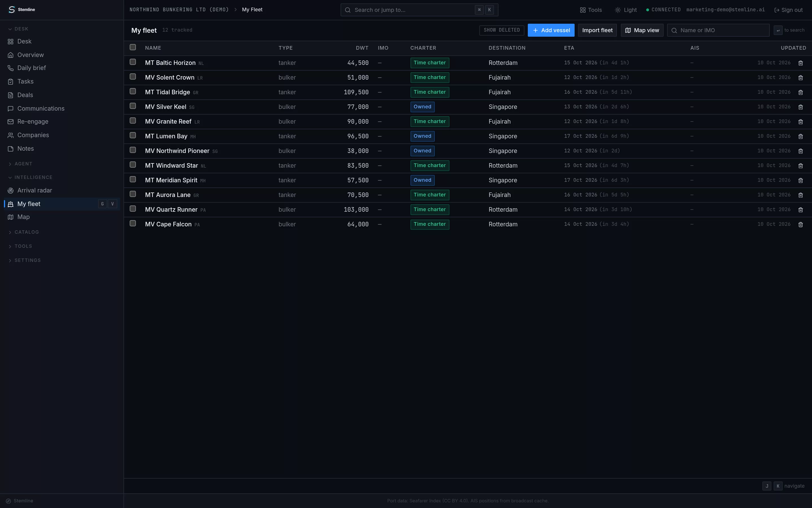
Task: Sort table by DWT column header
Action: click(362, 48)
